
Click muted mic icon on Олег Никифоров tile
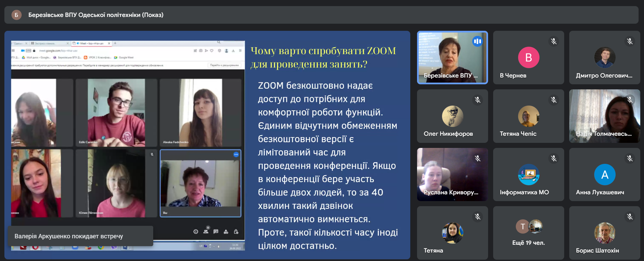(x=477, y=100)
